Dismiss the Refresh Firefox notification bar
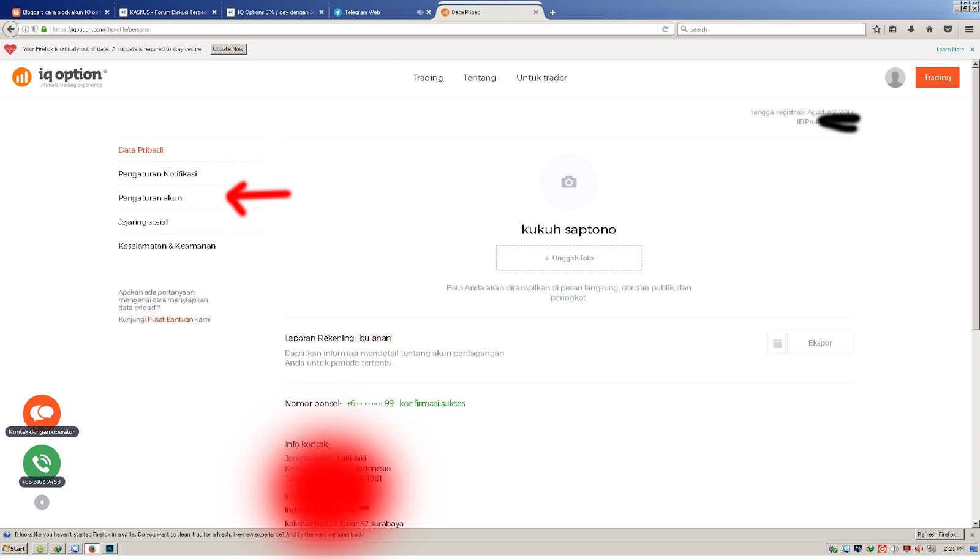The image size is (980, 560). click(x=972, y=534)
